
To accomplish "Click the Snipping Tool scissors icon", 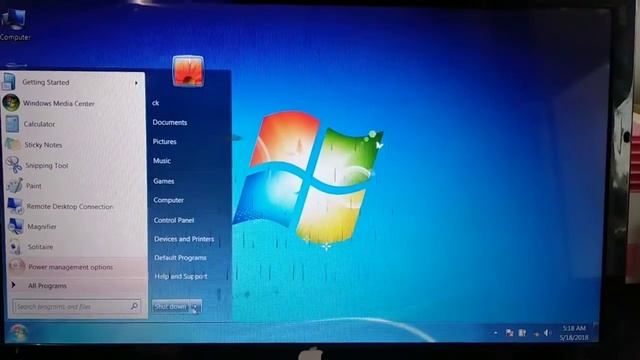I will point(14,165).
